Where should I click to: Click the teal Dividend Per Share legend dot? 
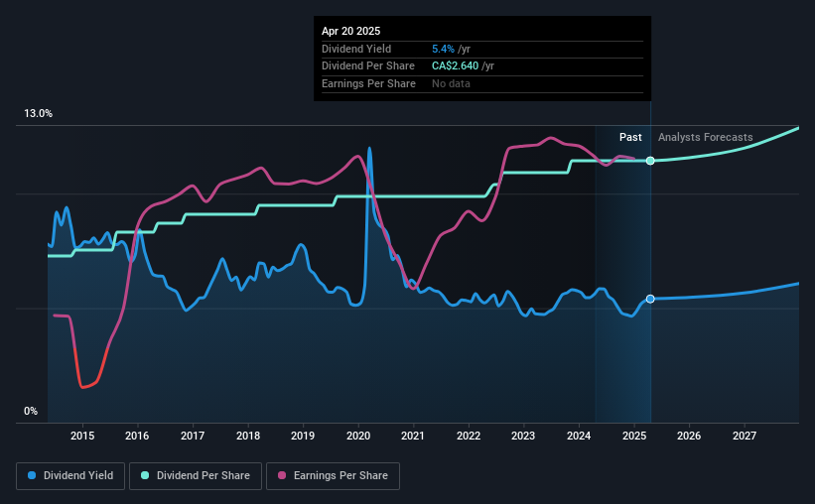(145, 475)
